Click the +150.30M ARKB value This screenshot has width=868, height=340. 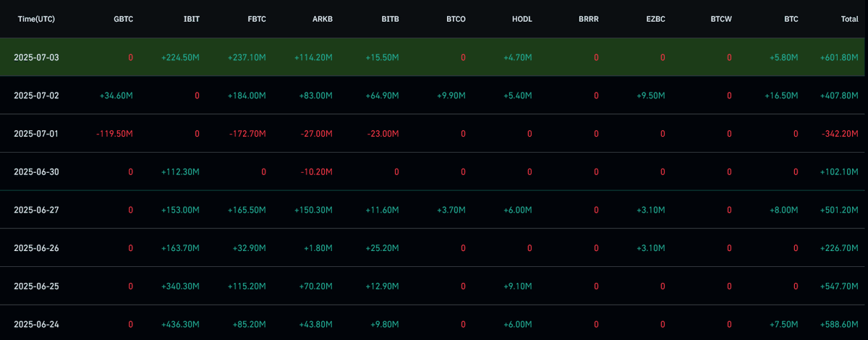pos(313,210)
